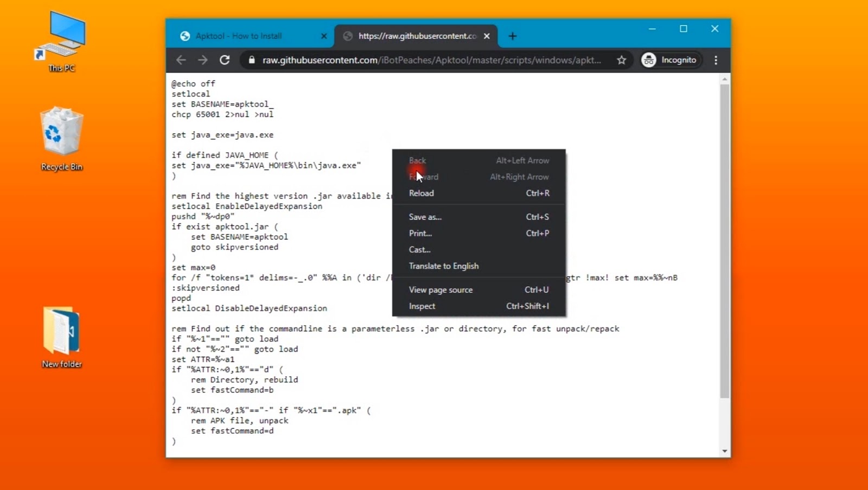
Task: Open a new browser tab with the plus button
Action: coord(512,36)
